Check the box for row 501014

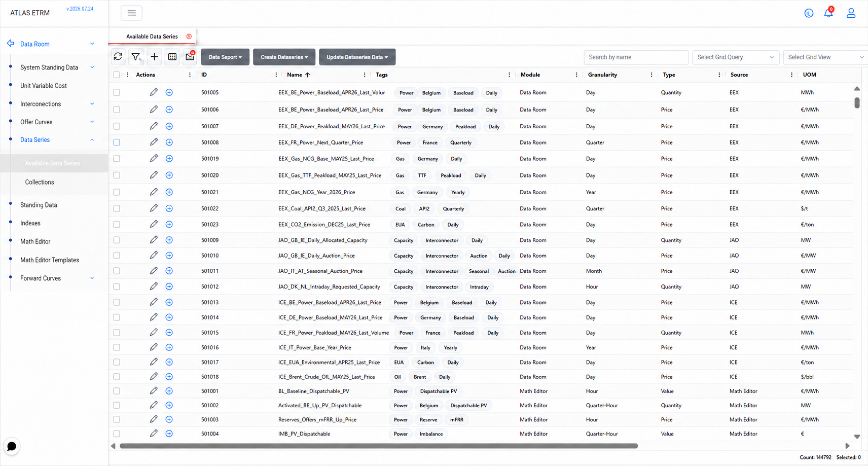pyautogui.click(x=117, y=317)
